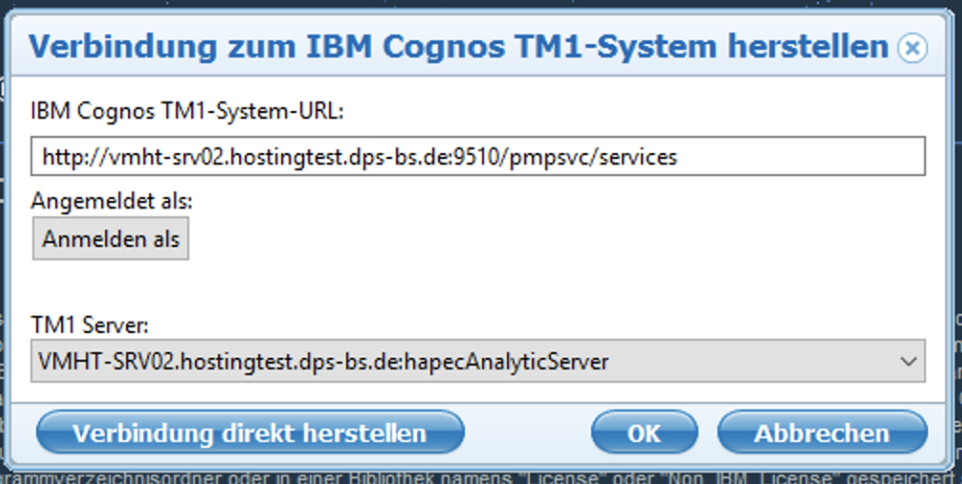Click the IBM Cognos TM1-System-URL input field
962x484 pixels.
click(x=478, y=157)
